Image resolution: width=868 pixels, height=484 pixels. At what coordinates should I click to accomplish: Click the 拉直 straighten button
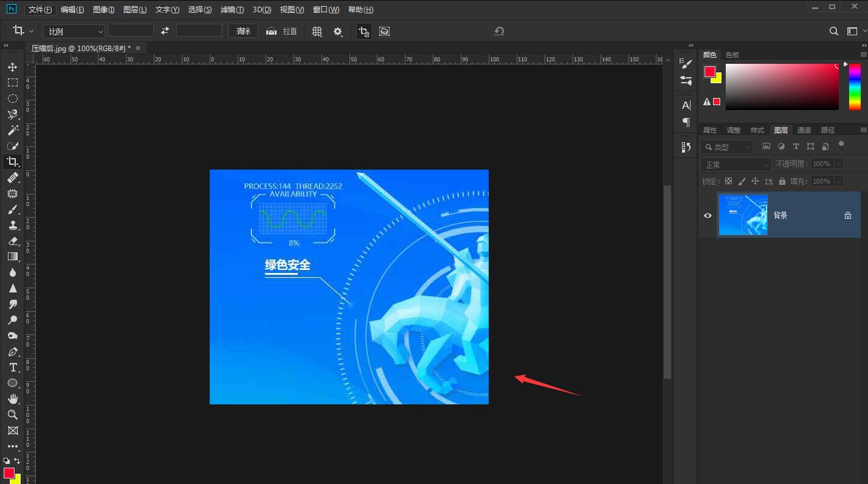tap(282, 31)
